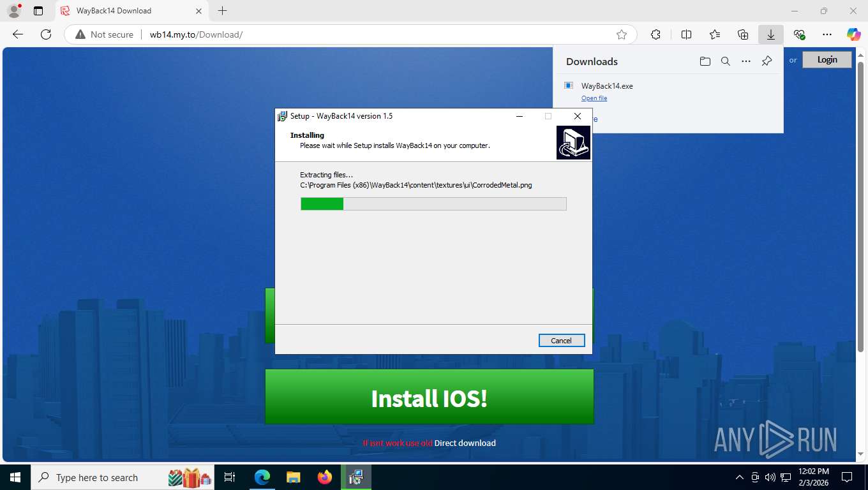The width and height of the screenshot is (868, 490).
Task: Close the WayBack14 Download tab
Action: 198,11
